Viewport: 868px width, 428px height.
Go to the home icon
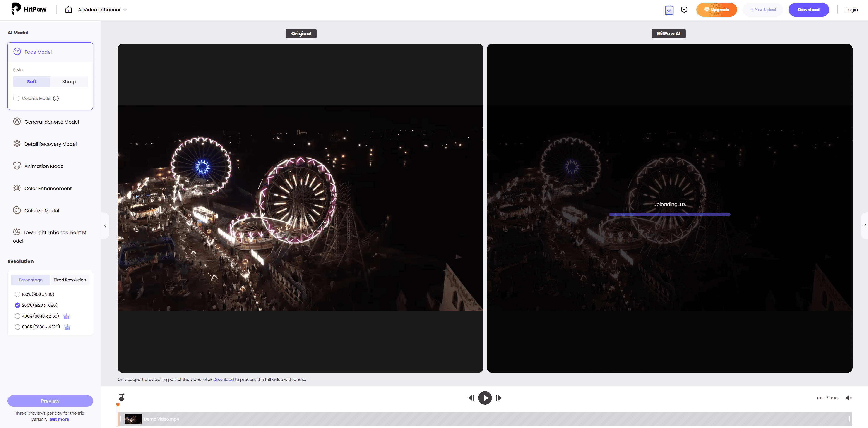[x=68, y=10]
